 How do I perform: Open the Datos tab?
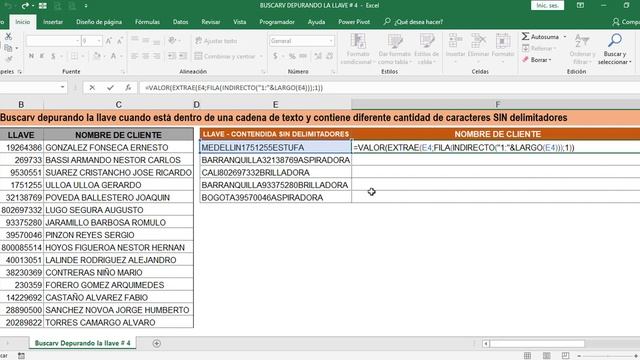180,22
